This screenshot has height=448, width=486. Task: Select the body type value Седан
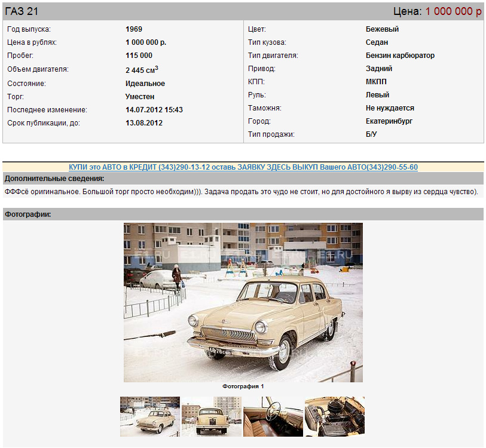377,42
